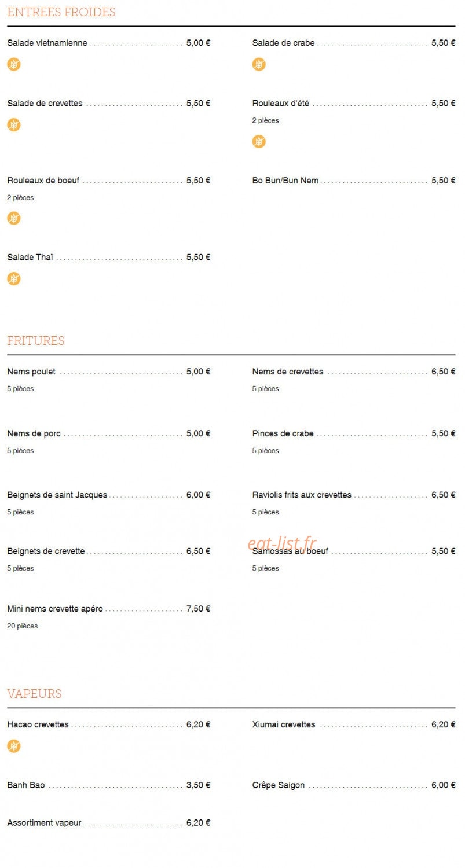Open the ENTREES FROIDES section heading

pos(61,12)
